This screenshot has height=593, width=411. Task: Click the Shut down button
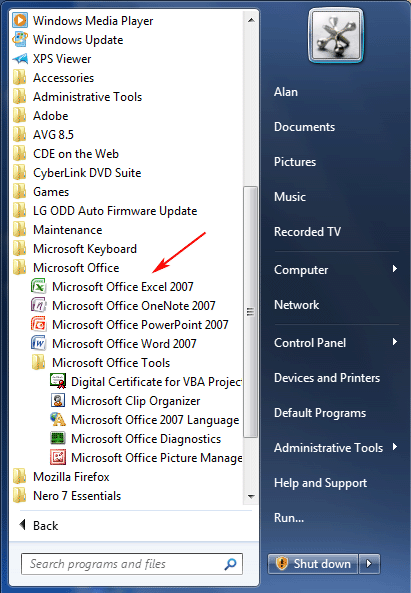tap(313, 564)
